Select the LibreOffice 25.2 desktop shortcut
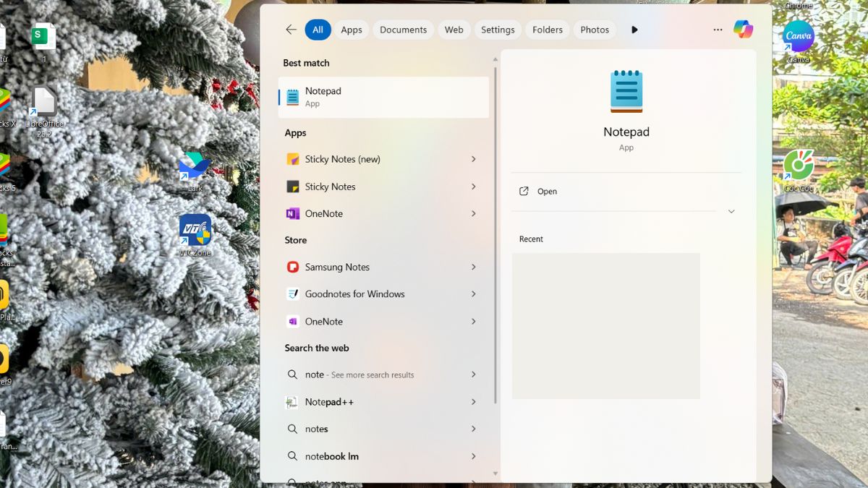Image resolution: width=868 pixels, height=488 pixels. [44, 112]
